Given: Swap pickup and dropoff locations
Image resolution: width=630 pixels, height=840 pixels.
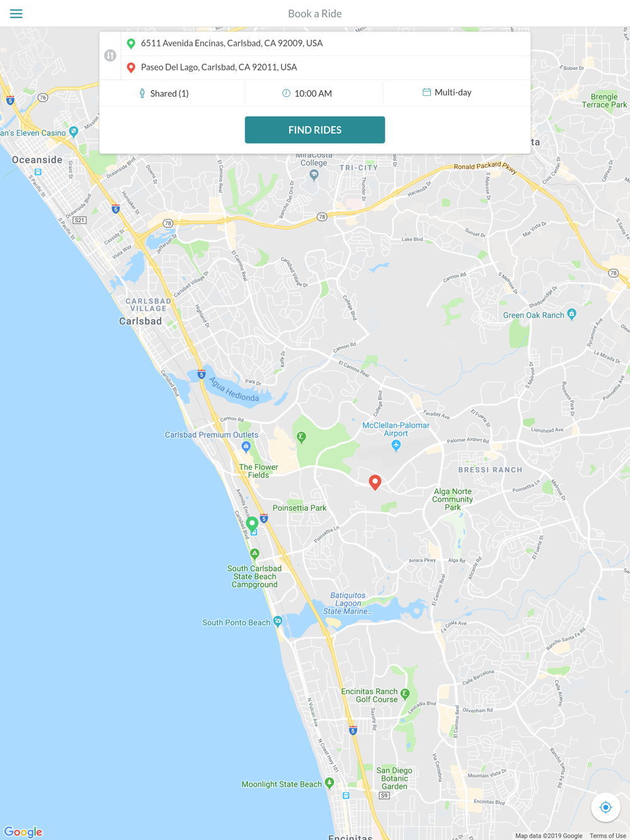Looking at the screenshot, I should tap(110, 55).
